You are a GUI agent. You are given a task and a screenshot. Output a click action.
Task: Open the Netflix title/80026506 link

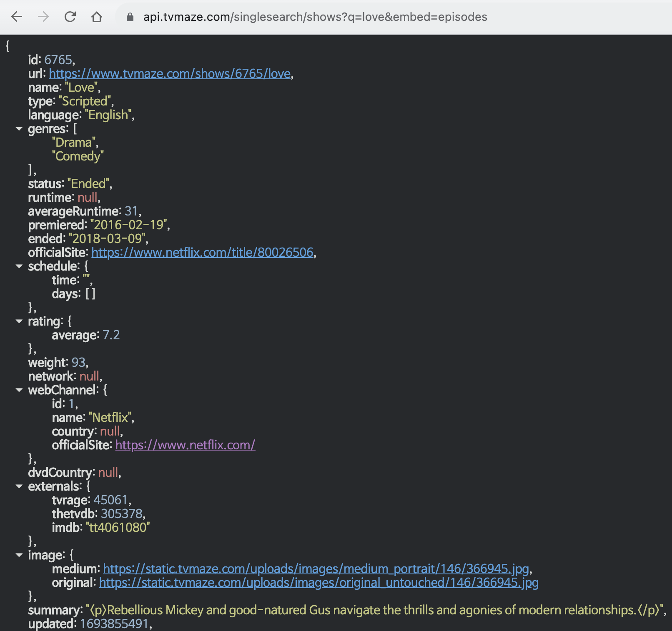click(202, 253)
